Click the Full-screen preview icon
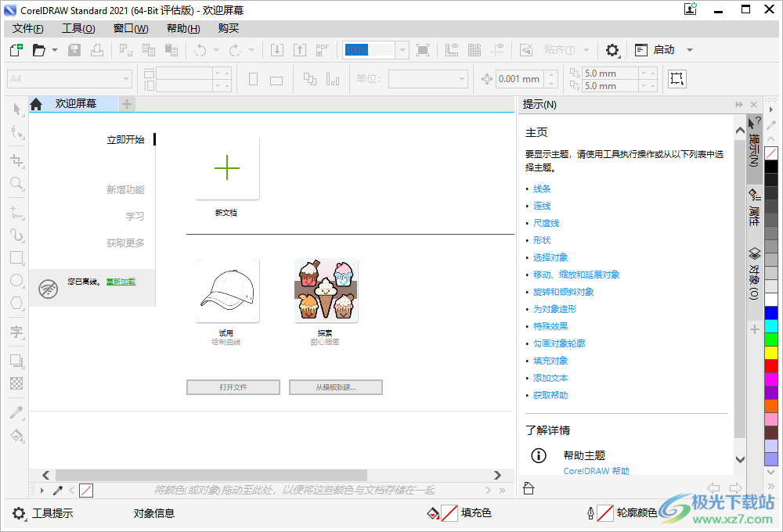783x532 pixels. 423,50
